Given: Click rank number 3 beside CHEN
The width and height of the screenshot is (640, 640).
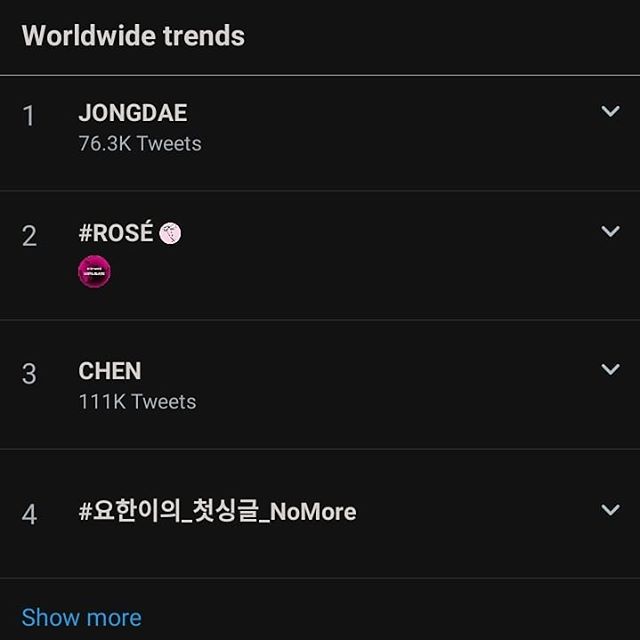Looking at the screenshot, I should [x=29, y=374].
